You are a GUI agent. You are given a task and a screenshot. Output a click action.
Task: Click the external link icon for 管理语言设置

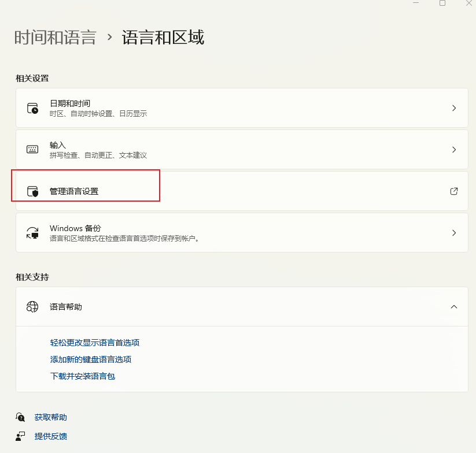coord(454,191)
